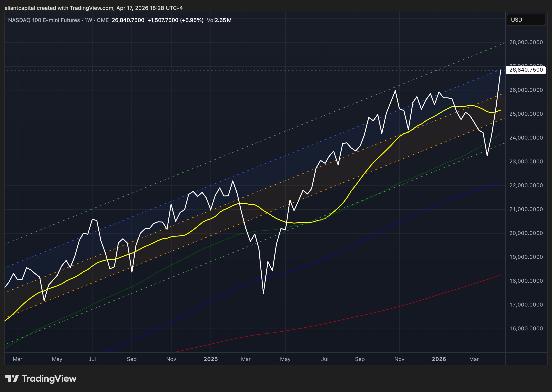Click the 2026 year label on time axis
The image size is (552, 392).
click(x=439, y=359)
